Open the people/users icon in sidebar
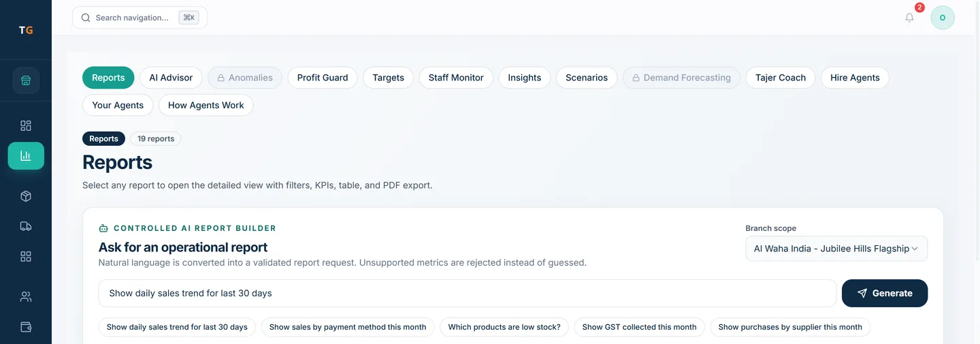980x344 pixels. (x=26, y=297)
